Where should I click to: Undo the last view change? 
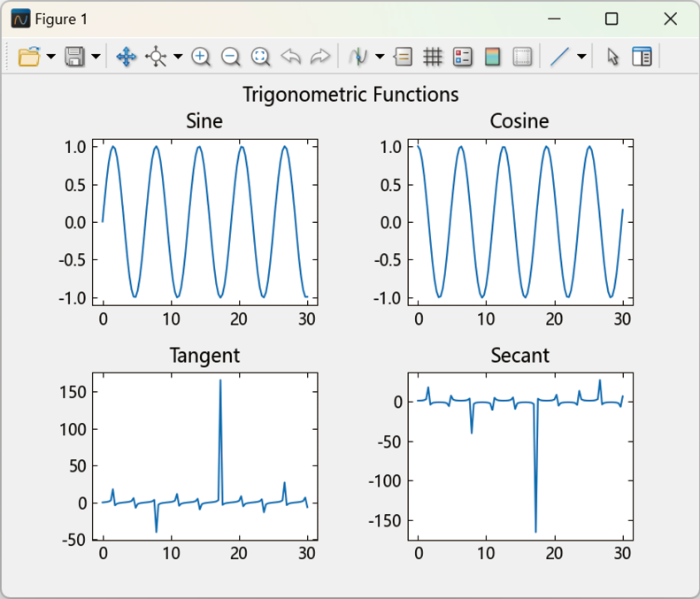(x=290, y=57)
